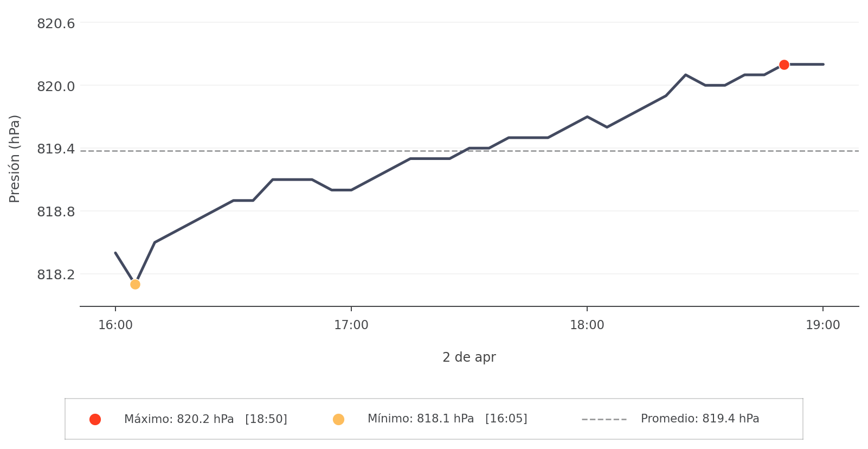Click the 17:00 time axis label
The height and width of the screenshot is (449, 868).
coord(351,325)
